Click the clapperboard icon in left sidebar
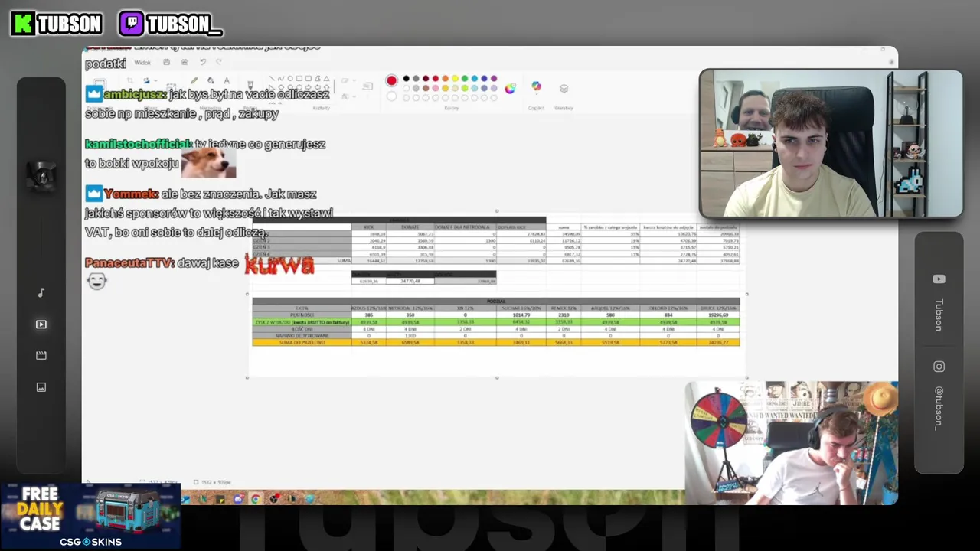Viewport: 980px width, 551px height. [x=41, y=356]
